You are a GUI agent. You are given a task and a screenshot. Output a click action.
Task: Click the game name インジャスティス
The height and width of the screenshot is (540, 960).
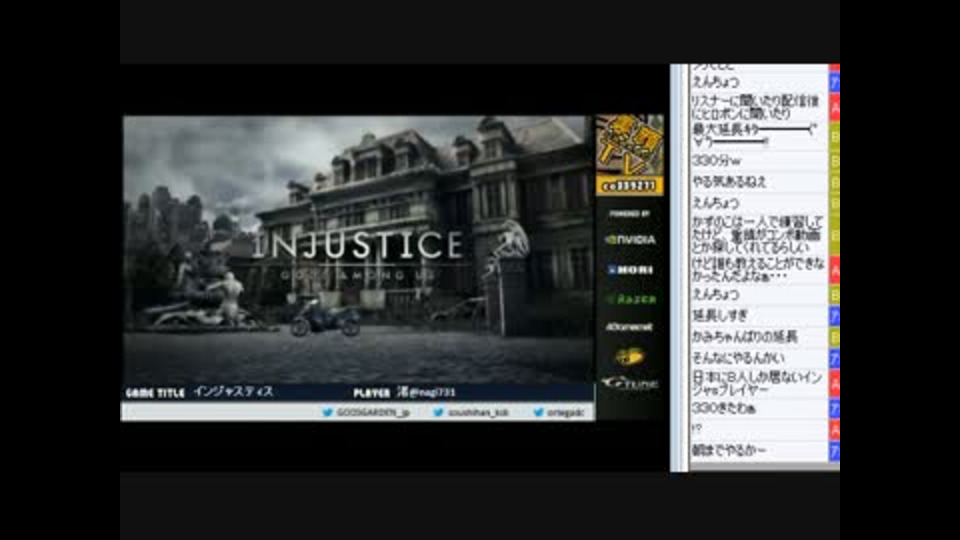coord(233,392)
